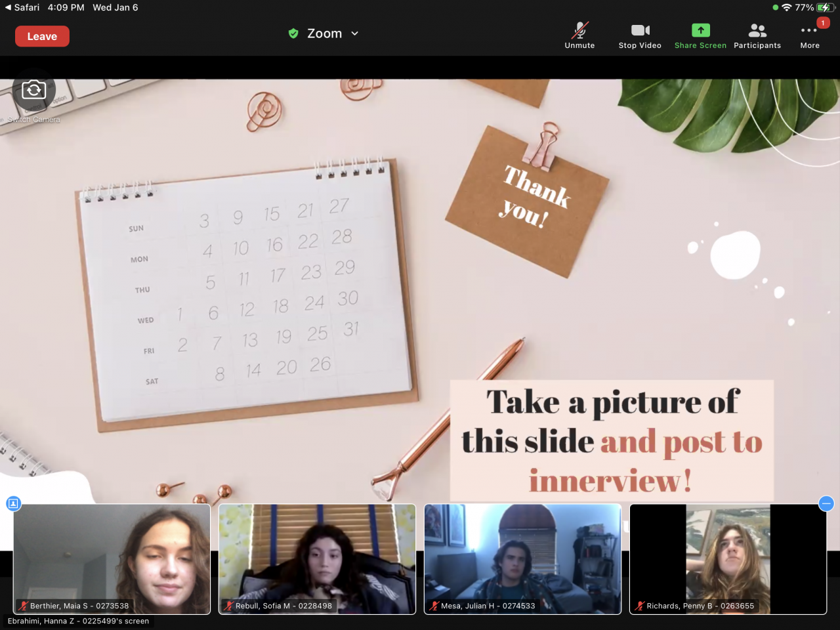Tap the Wi-Fi status icon

tap(786, 7)
